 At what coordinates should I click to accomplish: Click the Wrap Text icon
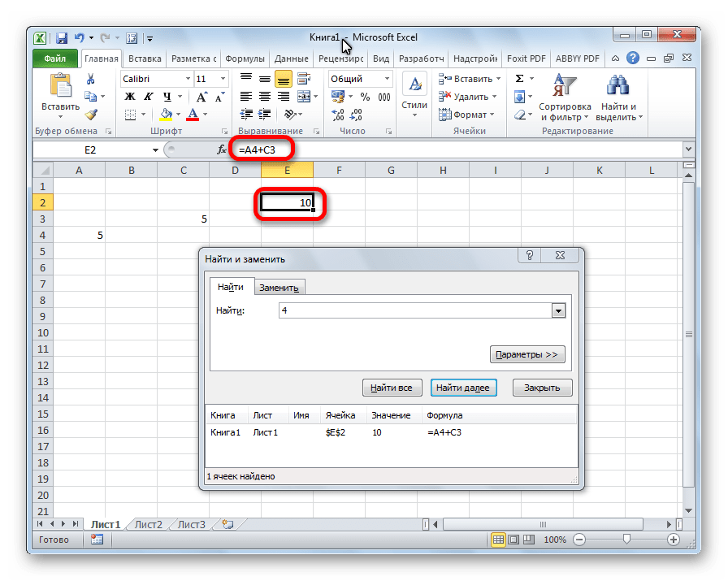click(304, 79)
